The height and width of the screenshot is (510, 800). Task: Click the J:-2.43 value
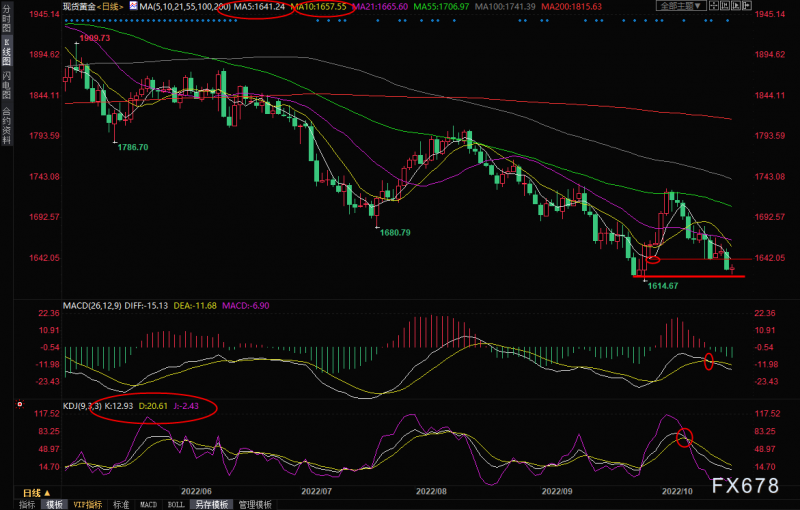[186, 406]
